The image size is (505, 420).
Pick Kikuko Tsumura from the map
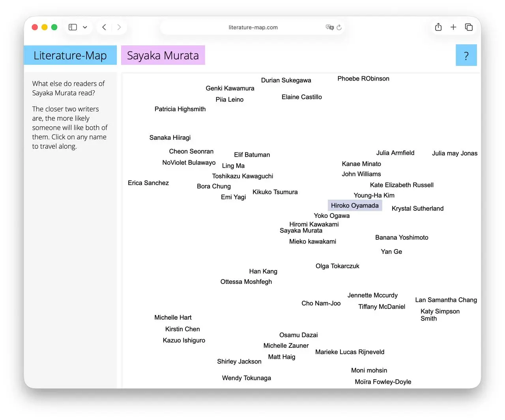[275, 192]
